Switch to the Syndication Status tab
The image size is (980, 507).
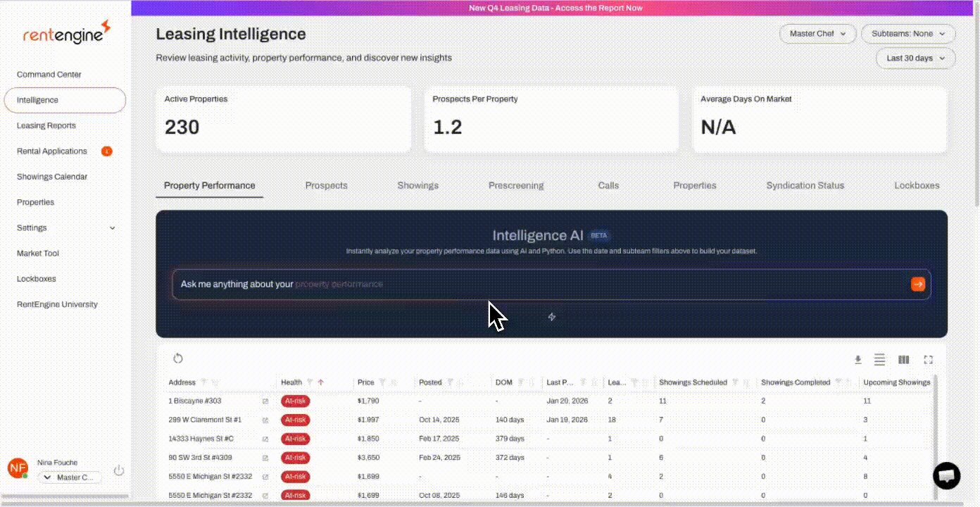click(805, 185)
